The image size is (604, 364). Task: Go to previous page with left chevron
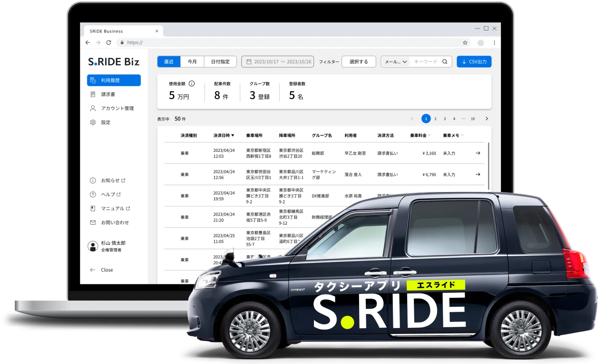point(412,119)
